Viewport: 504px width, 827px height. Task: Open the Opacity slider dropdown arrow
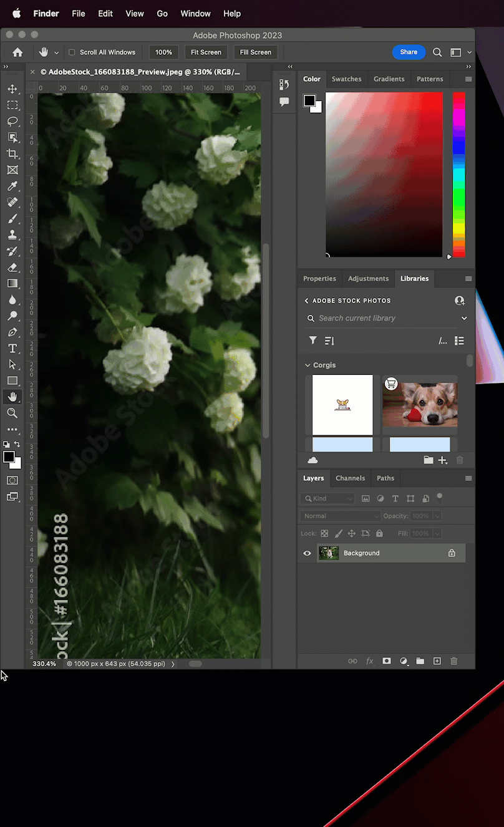click(437, 516)
